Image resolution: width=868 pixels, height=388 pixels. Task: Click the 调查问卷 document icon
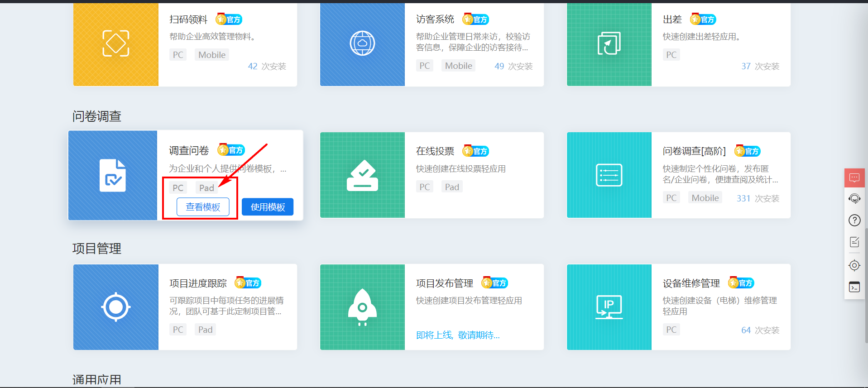pos(113,176)
